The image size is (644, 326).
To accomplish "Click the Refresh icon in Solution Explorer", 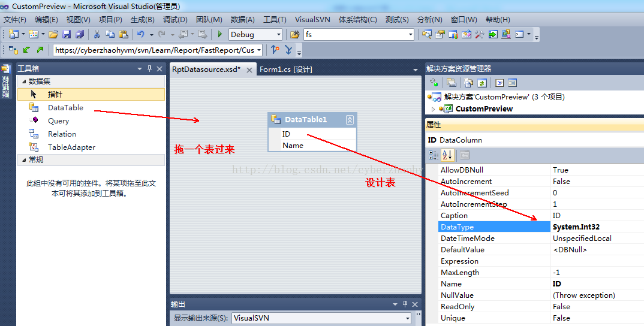I will 482,83.
